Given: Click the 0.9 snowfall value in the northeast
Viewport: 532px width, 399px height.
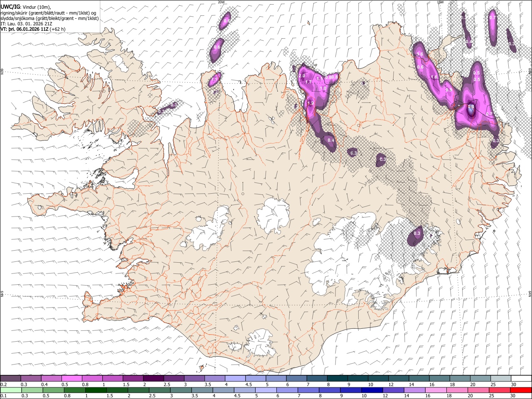Looking at the screenshot, I should [x=448, y=90].
